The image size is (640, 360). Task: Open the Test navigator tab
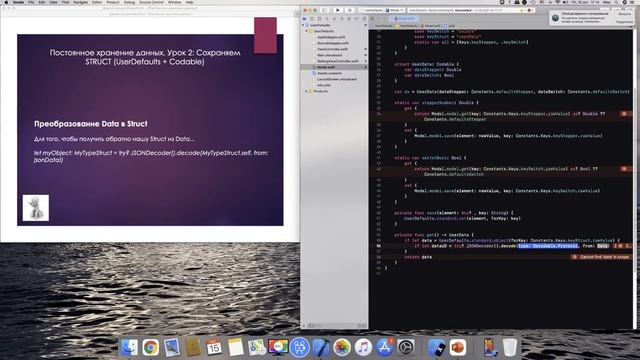pyautogui.click(x=342, y=19)
